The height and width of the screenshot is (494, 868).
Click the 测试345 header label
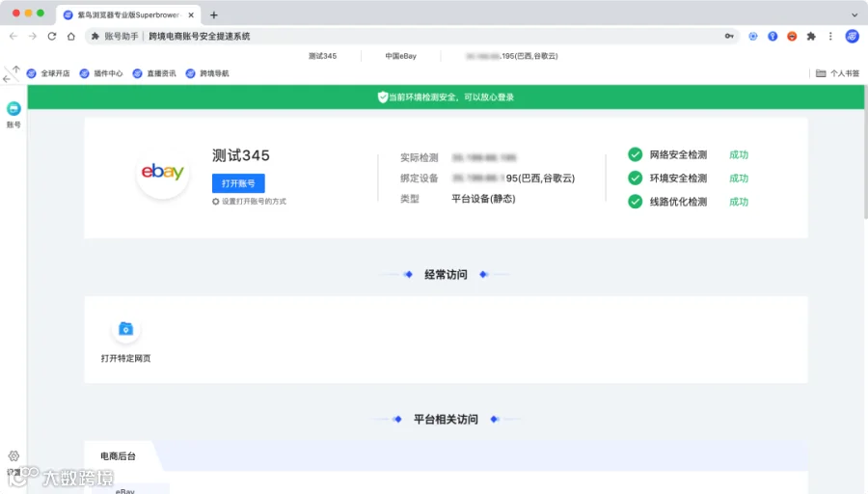tap(322, 56)
